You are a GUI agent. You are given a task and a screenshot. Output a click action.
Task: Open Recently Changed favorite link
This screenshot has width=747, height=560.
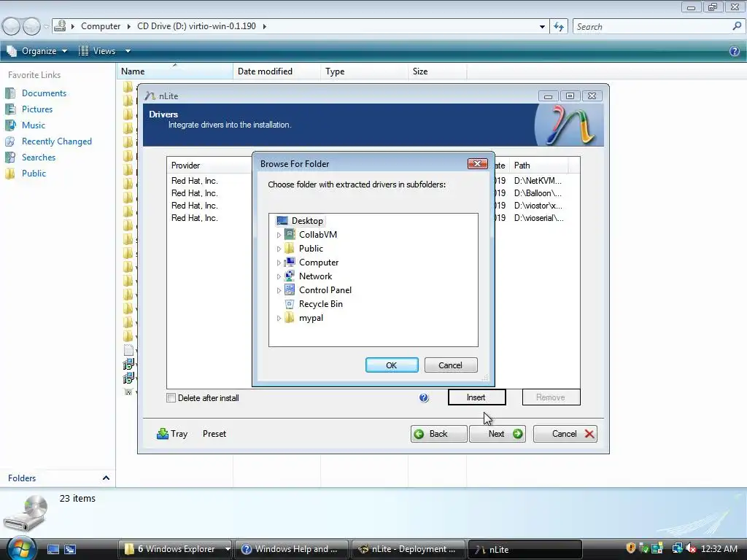pos(57,141)
